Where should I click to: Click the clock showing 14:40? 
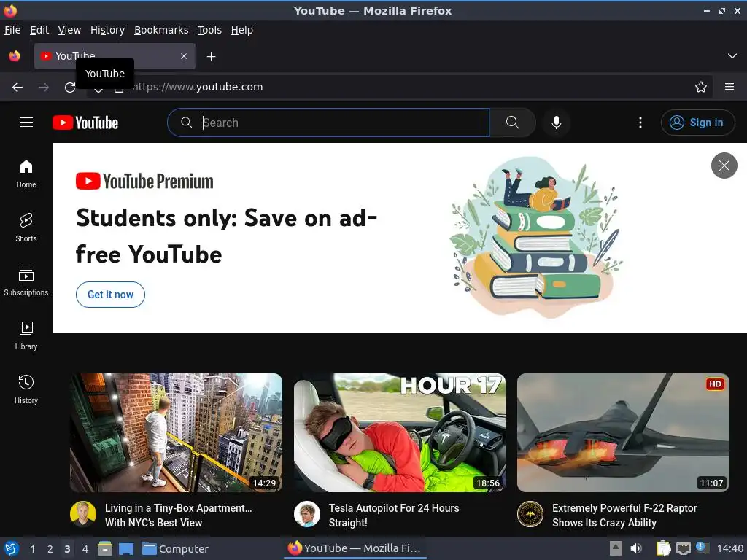(x=729, y=548)
